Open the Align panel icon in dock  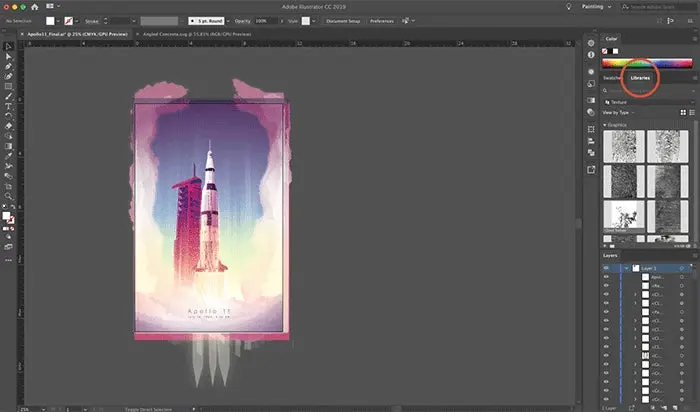591,141
